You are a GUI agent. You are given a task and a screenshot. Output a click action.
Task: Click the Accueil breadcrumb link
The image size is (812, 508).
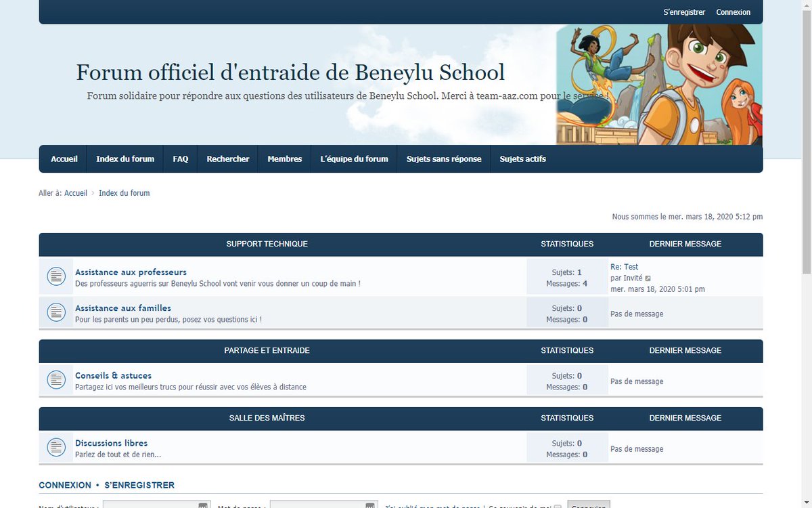(x=76, y=193)
